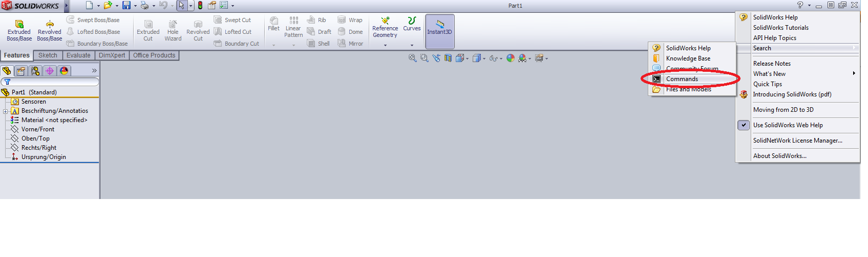
Task: Select the Wrap tool
Action: (x=350, y=20)
